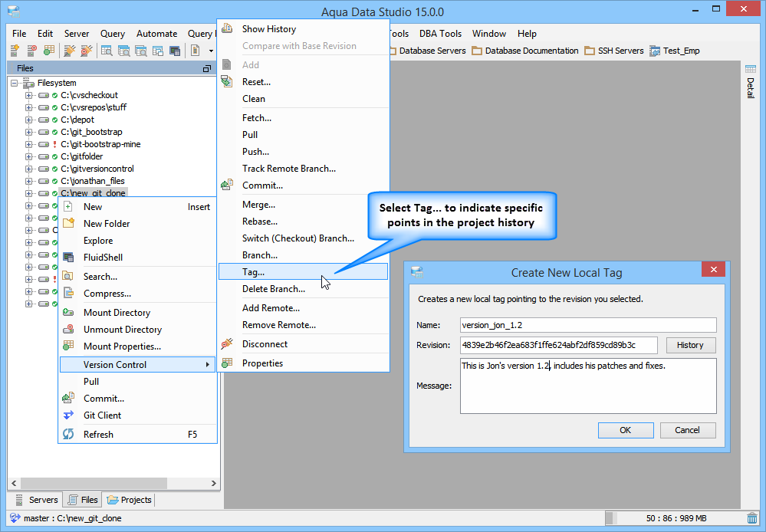Choose Delete Branch... in submenu
Screen dimensions: 766x532
coord(303,289)
